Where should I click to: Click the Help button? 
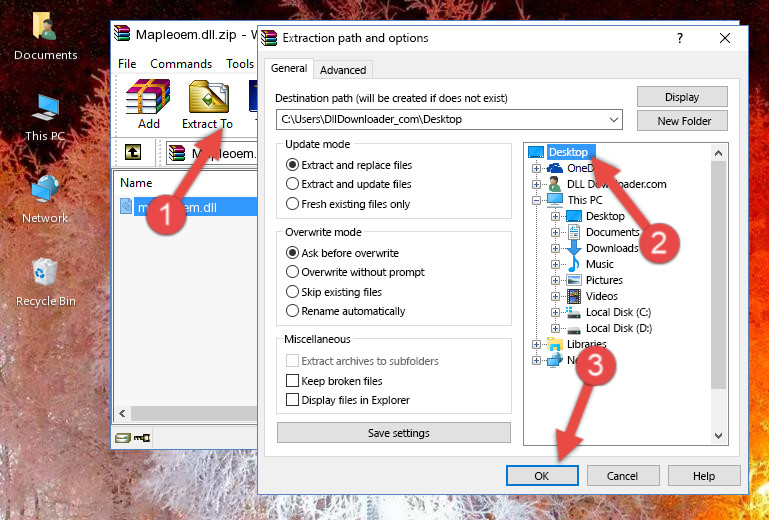704,476
